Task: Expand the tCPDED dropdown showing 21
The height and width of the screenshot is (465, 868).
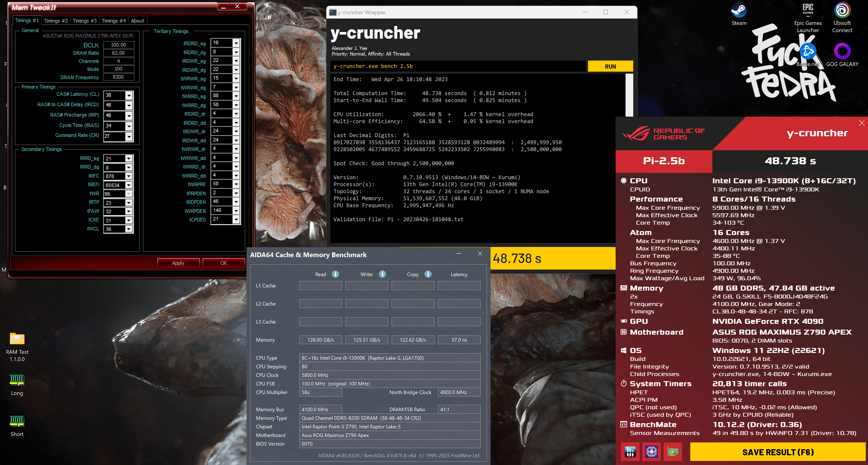Action: pos(236,220)
